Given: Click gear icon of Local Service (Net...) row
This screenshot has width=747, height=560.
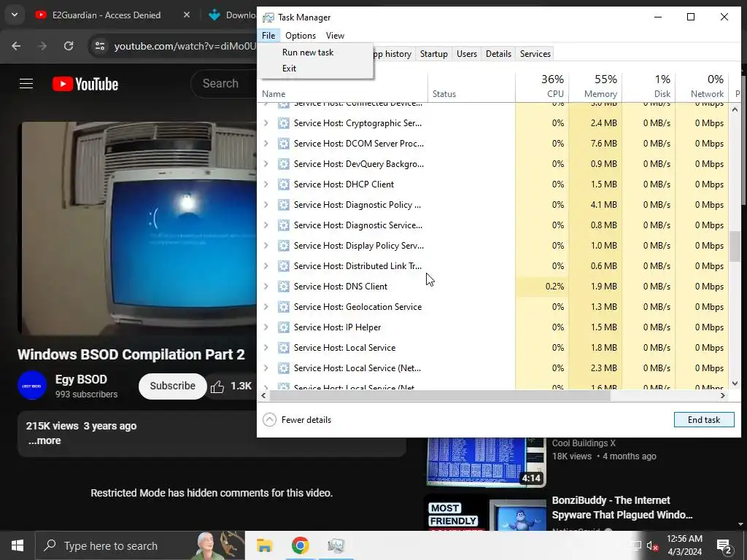Looking at the screenshot, I should (284, 368).
